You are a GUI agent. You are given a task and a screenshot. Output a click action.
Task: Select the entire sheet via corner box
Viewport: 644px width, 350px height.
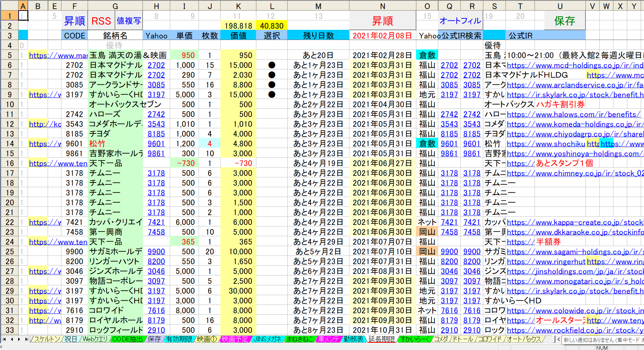[x=9, y=6]
